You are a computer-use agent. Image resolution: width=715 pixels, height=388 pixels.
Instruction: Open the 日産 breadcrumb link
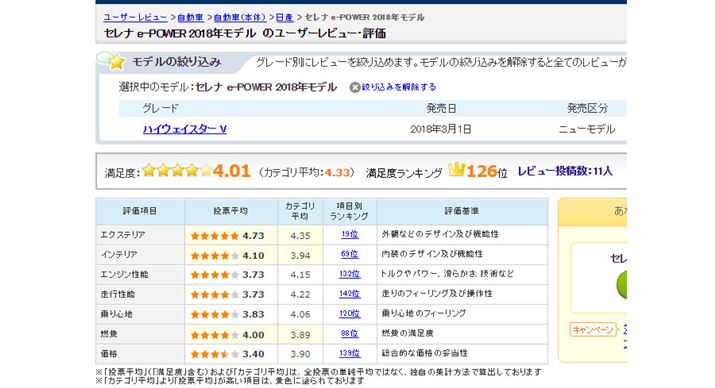(x=285, y=17)
